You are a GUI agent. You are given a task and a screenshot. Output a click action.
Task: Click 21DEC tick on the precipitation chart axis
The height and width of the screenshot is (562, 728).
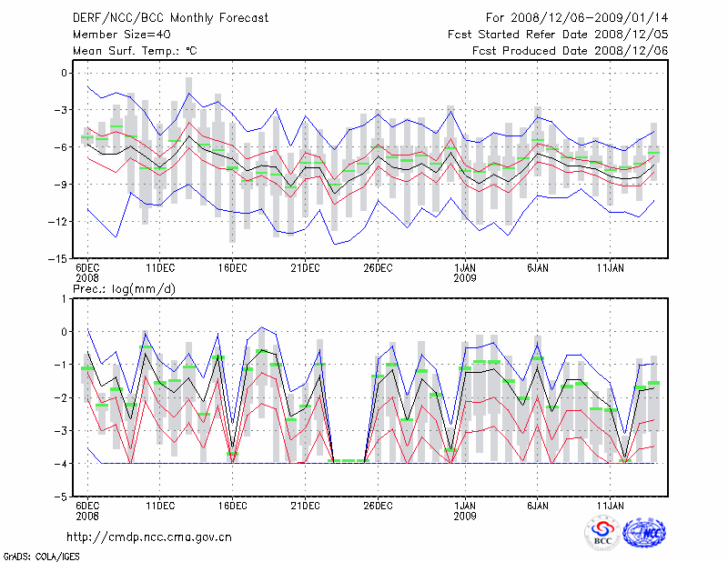pos(305,507)
